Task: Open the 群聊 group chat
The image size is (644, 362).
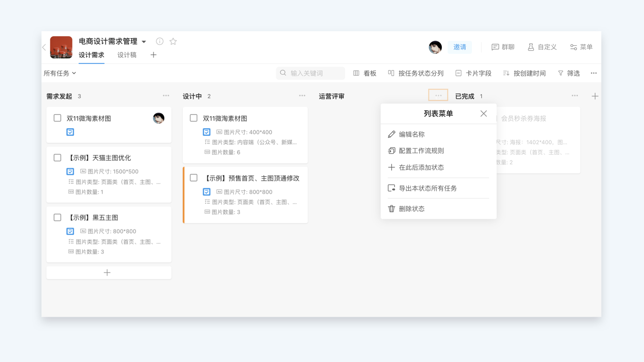Action: point(503,47)
